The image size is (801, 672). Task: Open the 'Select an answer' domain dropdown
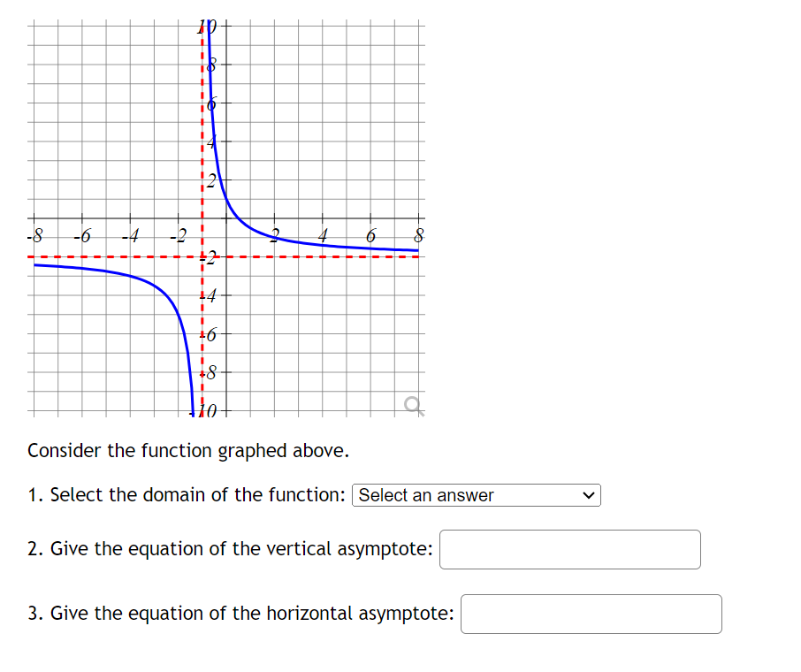coord(477,495)
